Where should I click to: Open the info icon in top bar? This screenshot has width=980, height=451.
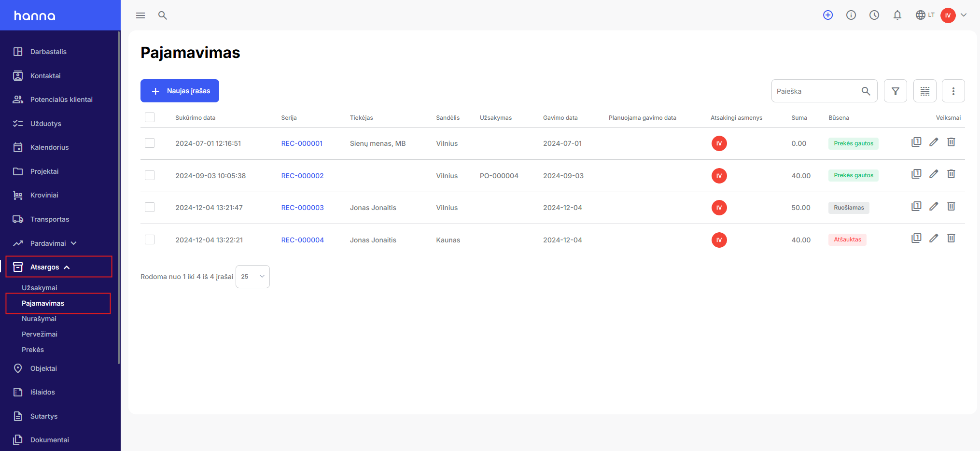pos(851,15)
